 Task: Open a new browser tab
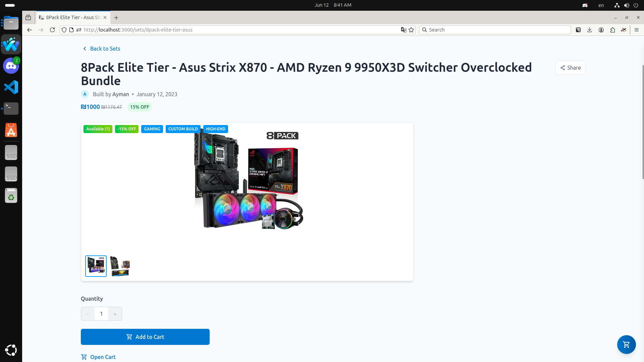pyautogui.click(x=116, y=17)
